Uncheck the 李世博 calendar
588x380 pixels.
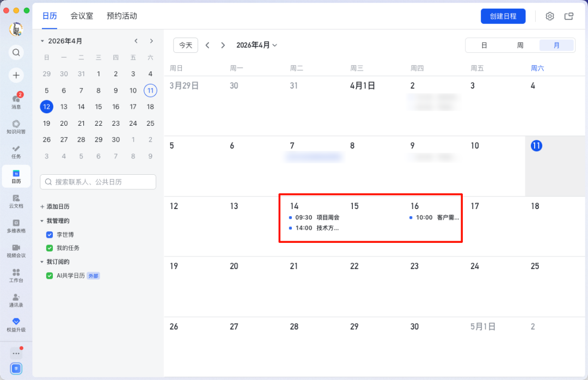click(49, 235)
